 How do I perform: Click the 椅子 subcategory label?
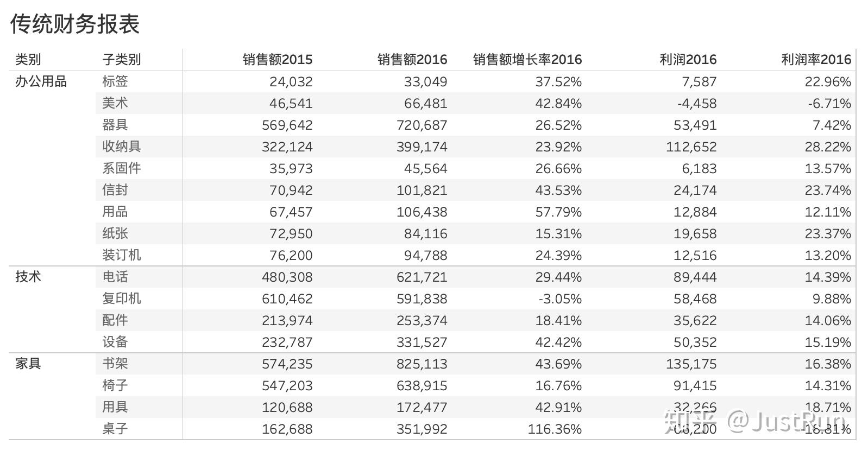[x=115, y=385]
